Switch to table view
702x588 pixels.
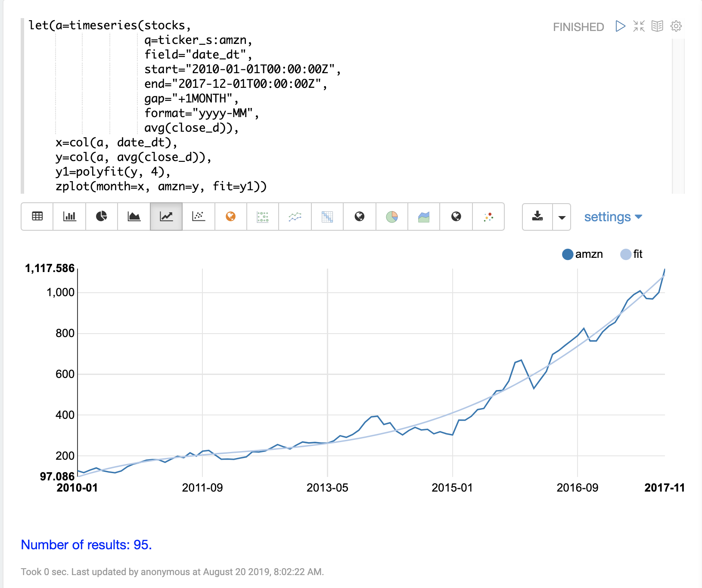point(37,217)
